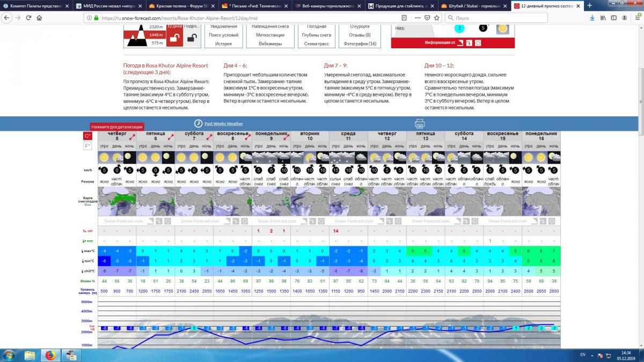Open the История link
The height and width of the screenshot is (362, 644).
224,43
